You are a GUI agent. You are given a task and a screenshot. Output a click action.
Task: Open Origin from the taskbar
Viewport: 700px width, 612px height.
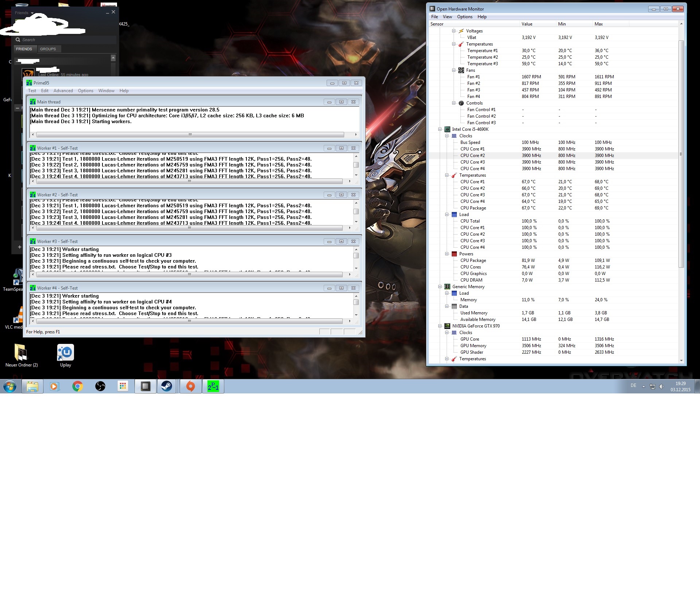coord(190,386)
